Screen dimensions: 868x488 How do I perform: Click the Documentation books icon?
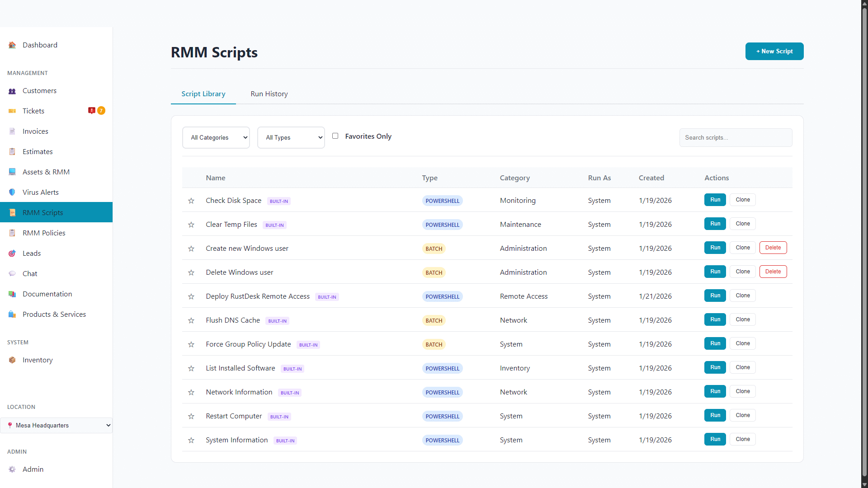[12, 294]
